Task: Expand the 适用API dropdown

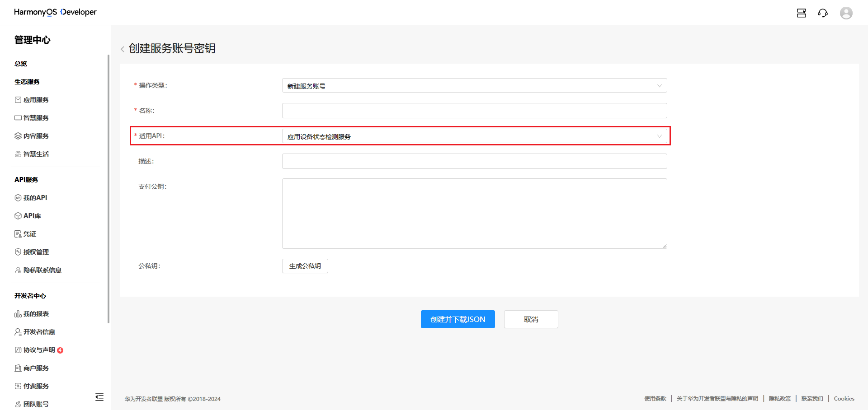Action: 474,136
